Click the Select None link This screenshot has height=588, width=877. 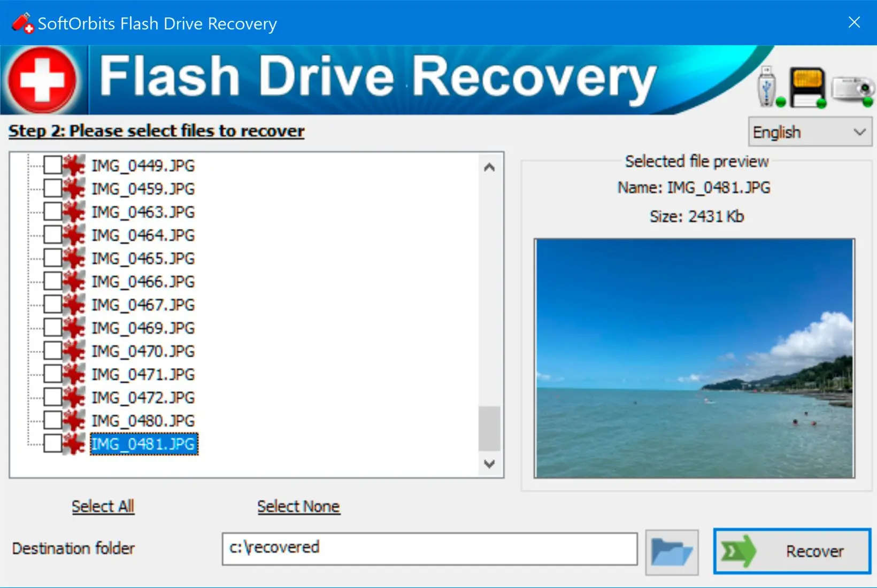pyautogui.click(x=298, y=506)
